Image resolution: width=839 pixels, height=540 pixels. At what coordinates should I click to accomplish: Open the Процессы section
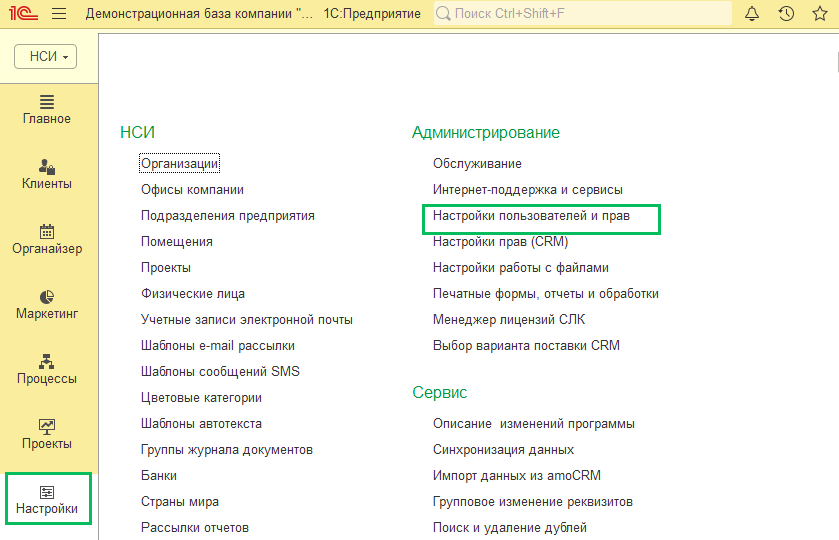(x=47, y=370)
